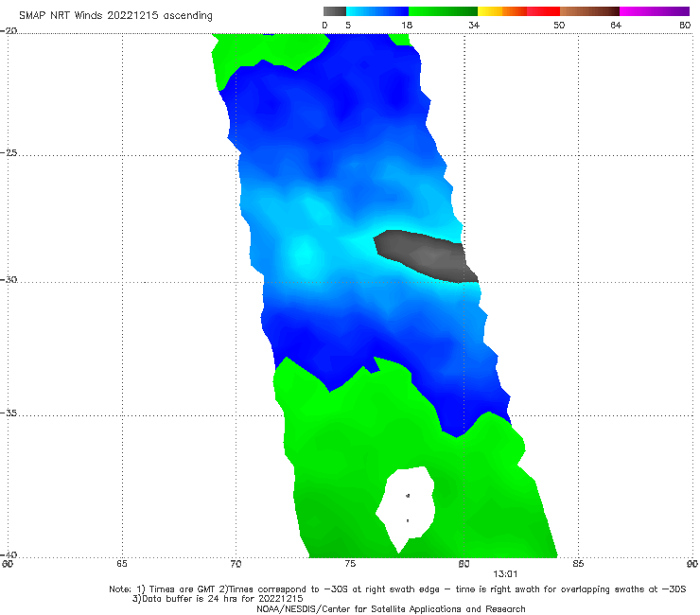This screenshot has width=700, height=615.
Task: Click the longitude label '85'
Action: click(578, 564)
